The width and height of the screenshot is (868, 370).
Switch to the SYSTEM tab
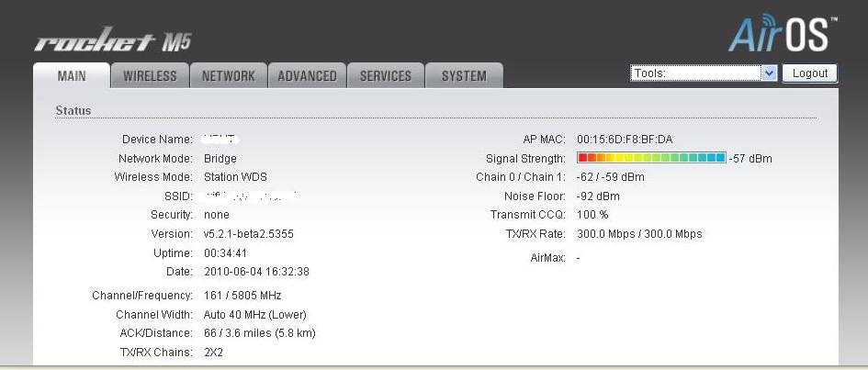[464, 76]
